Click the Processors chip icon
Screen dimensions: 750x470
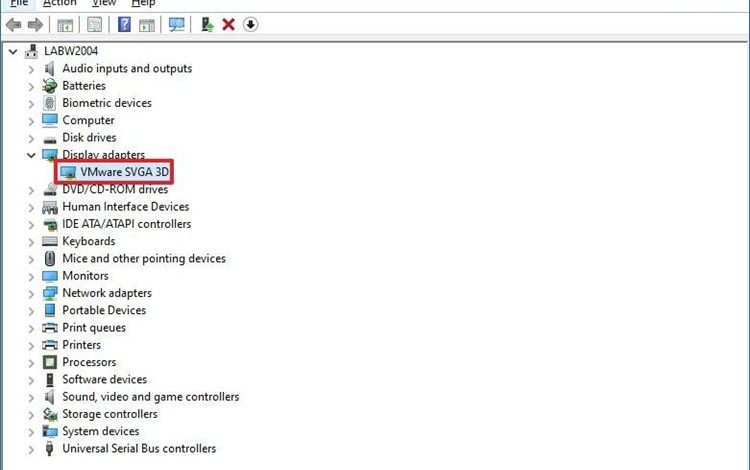[x=50, y=362]
